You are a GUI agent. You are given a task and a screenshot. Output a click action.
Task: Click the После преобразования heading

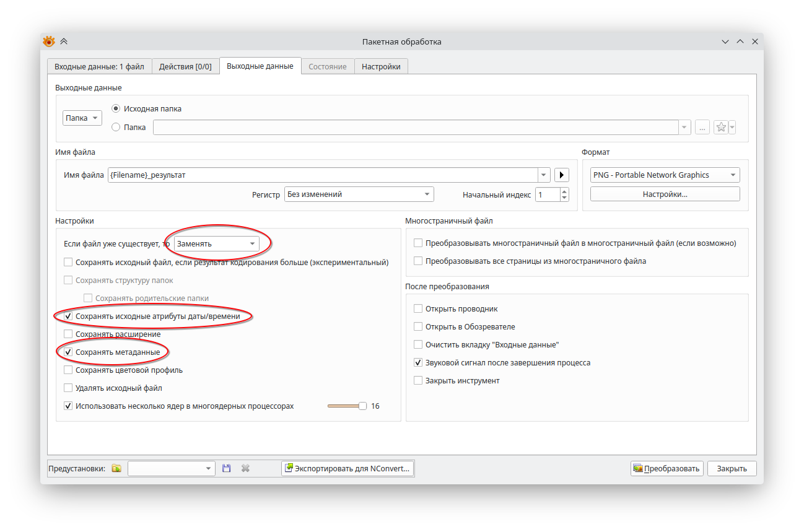pyautogui.click(x=447, y=287)
